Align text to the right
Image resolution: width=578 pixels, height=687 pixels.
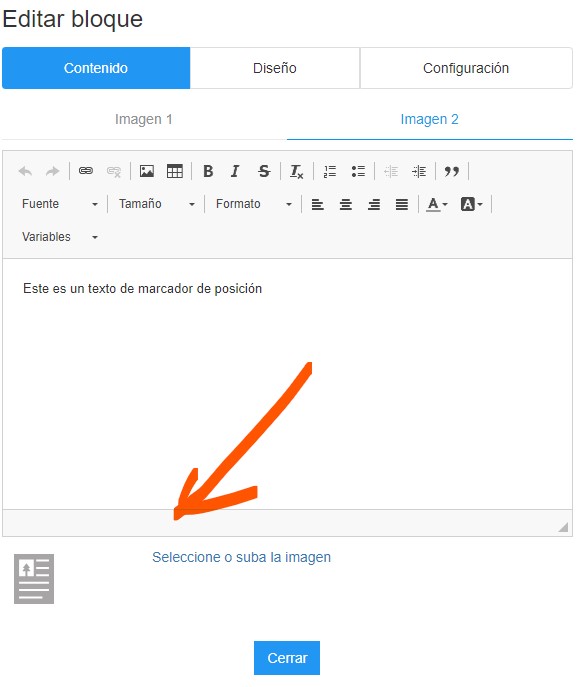click(x=374, y=204)
